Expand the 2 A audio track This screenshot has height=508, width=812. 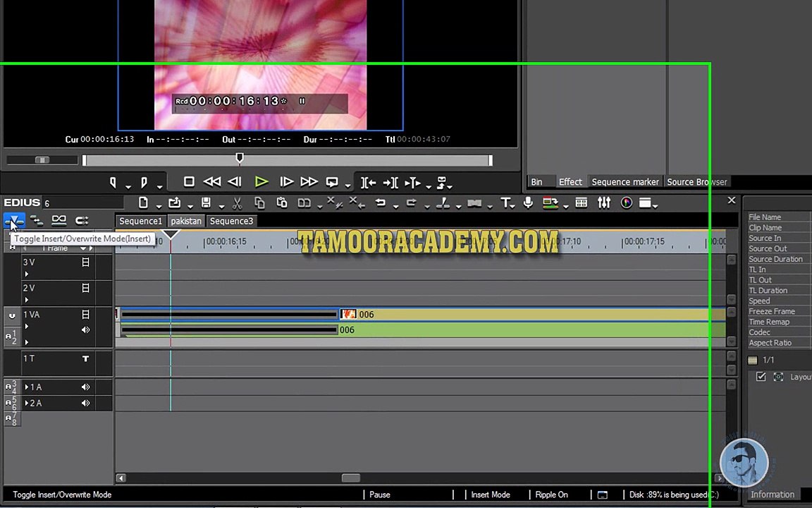click(x=27, y=403)
